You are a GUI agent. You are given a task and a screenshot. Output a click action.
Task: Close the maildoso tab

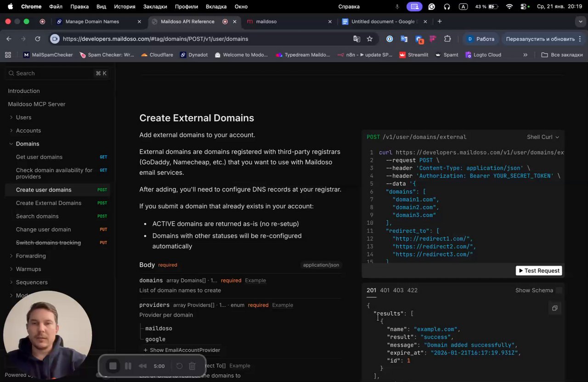point(330,22)
